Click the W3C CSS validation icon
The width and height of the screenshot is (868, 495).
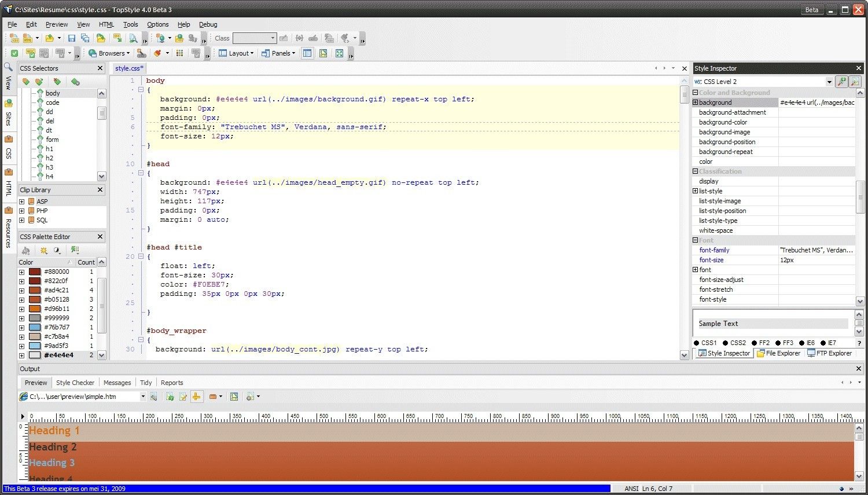coord(30,53)
